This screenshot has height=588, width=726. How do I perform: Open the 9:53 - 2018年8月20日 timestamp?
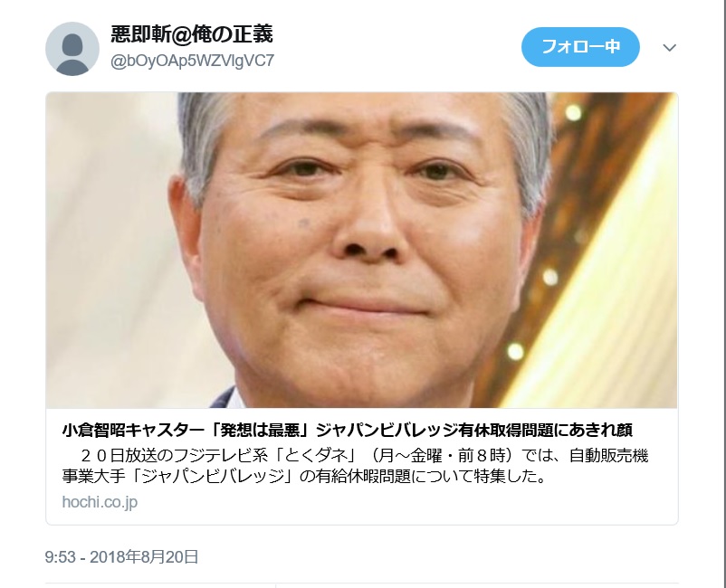click(122, 556)
